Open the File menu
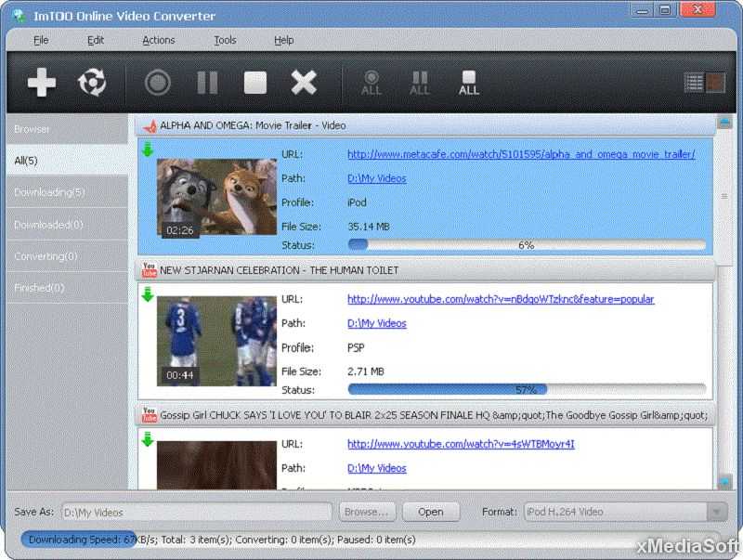Viewport: 743px width, 560px height. point(41,40)
